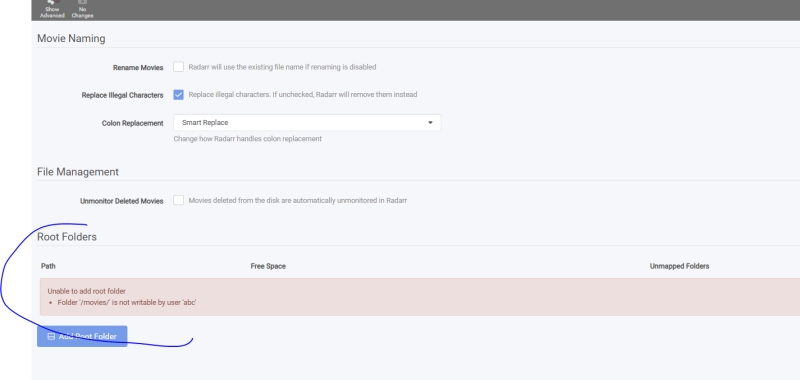
Task: Tick the Unmonitor Deleted Movies checkbox
Action: (178, 200)
